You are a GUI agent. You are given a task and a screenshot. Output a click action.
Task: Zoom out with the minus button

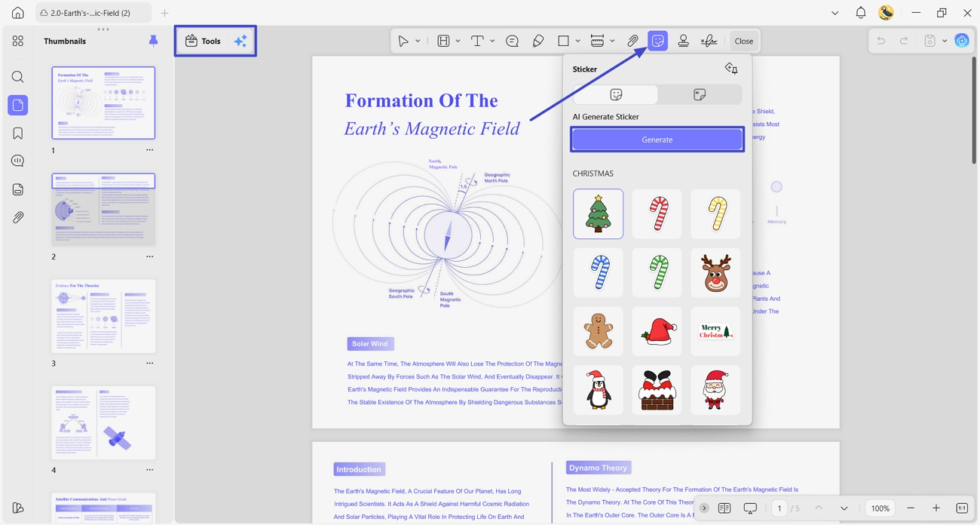(x=911, y=508)
